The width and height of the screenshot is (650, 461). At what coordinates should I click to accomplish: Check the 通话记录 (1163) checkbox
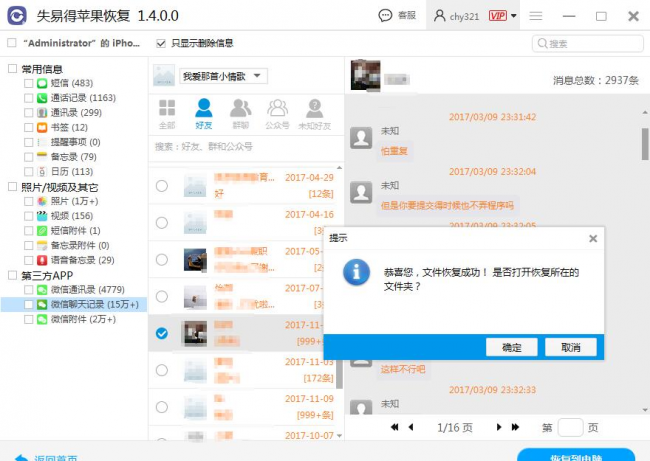click(29, 98)
